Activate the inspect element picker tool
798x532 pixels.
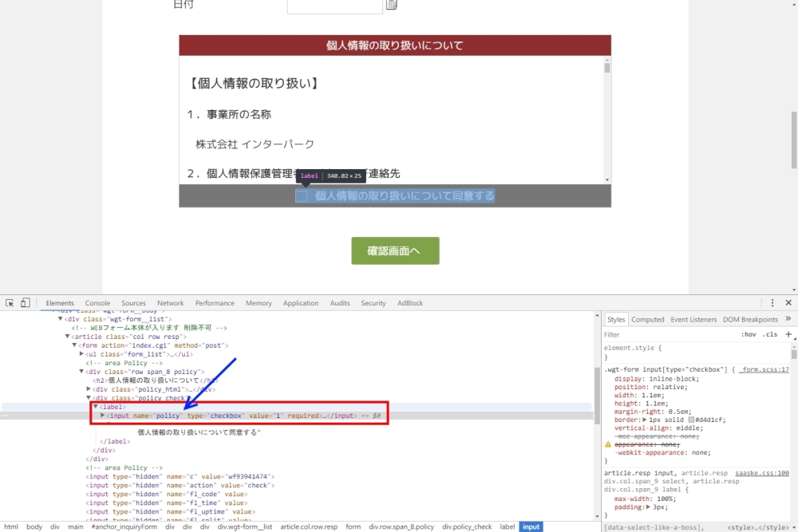[10, 303]
